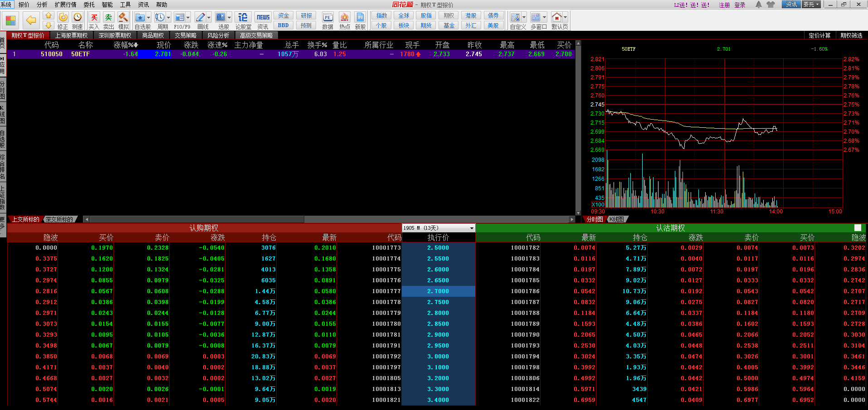Click the yellow down arrow icon
The width and height of the screenshot is (868, 410).
[x=49, y=26]
